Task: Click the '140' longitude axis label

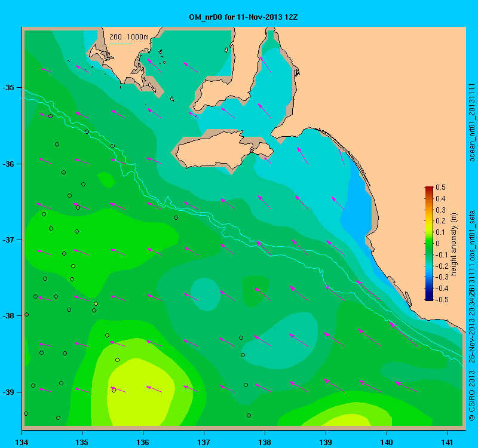Action: (x=387, y=442)
